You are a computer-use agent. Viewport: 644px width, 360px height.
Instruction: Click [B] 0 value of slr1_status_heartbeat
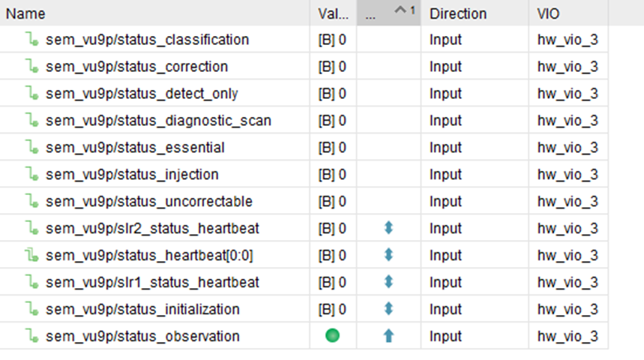[x=332, y=282]
